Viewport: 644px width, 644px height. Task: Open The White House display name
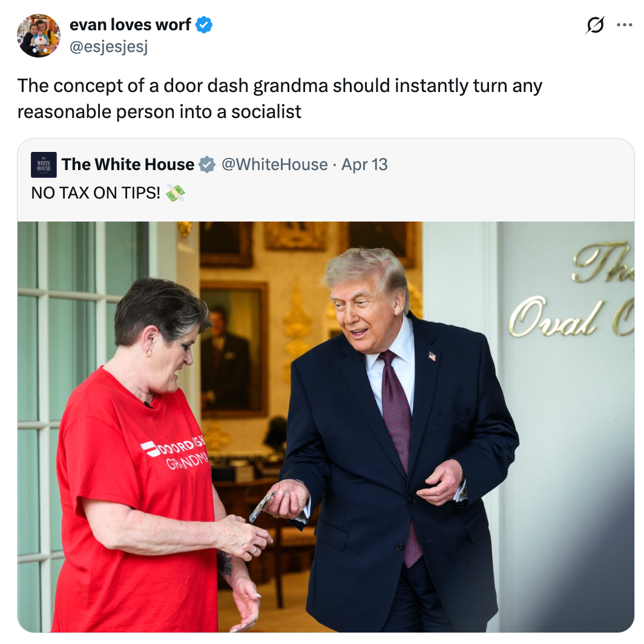click(128, 164)
